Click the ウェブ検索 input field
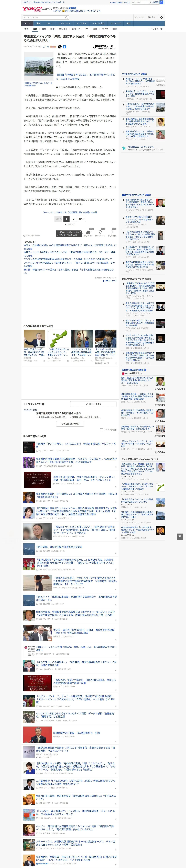This screenshot has height=868, width=186. (140, 2)
